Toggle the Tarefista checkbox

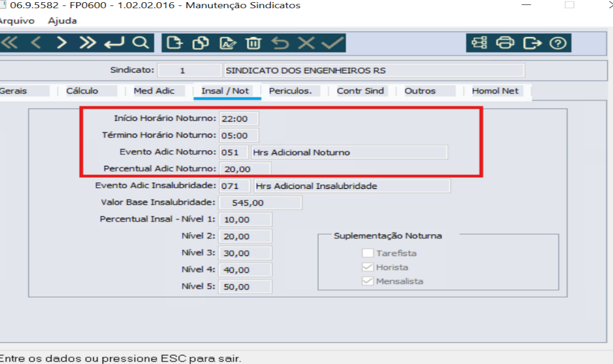(x=367, y=253)
